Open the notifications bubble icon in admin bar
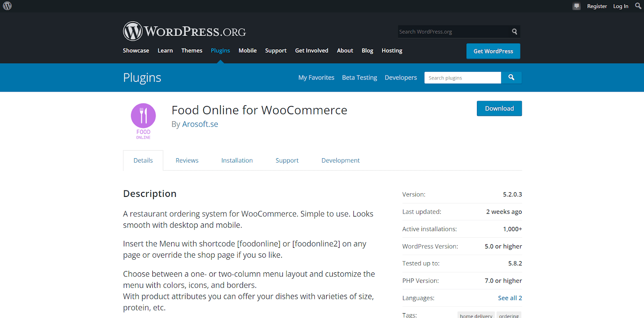The image size is (644, 318). pyautogui.click(x=576, y=6)
